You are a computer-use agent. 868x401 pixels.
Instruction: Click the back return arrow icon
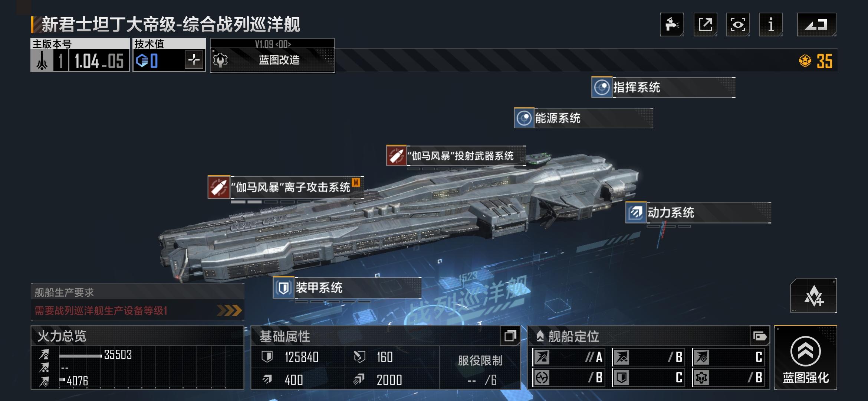[x=816, y=25]
